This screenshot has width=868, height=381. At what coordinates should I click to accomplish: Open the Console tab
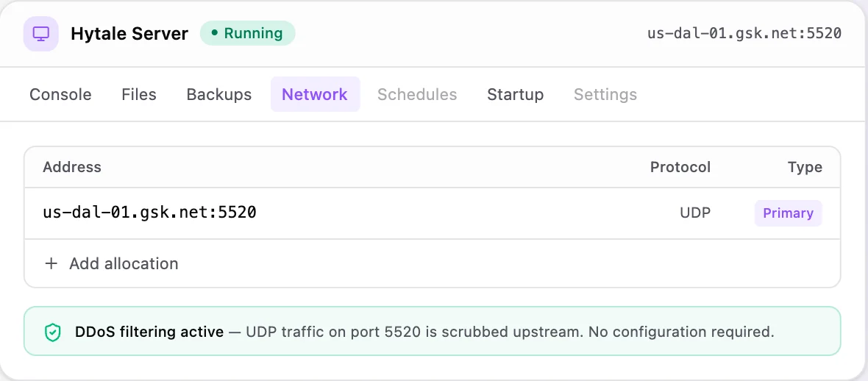[x=60, y=94]
